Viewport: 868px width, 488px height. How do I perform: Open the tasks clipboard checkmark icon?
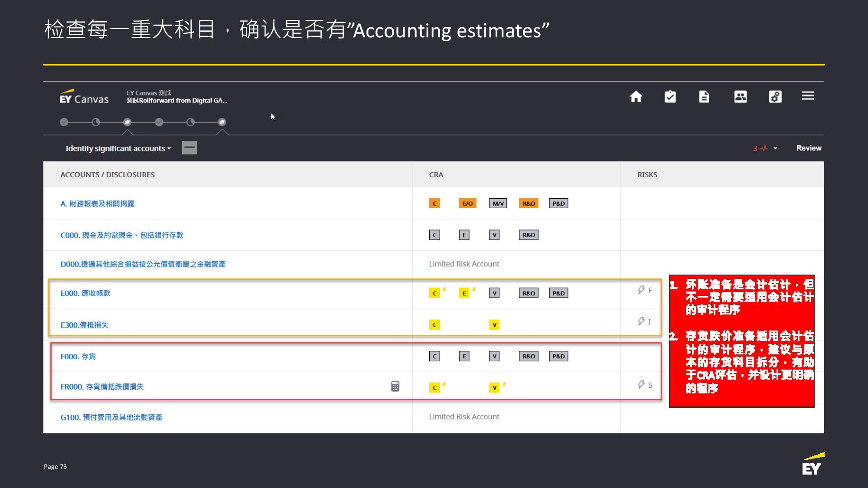point(670,96)
